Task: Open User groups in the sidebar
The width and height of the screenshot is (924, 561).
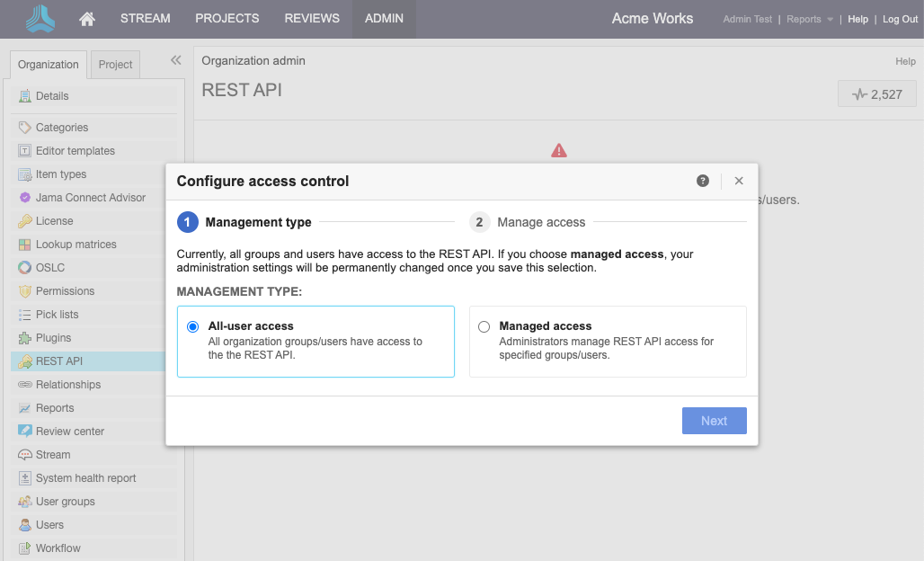Action: [x=93, y=502]
